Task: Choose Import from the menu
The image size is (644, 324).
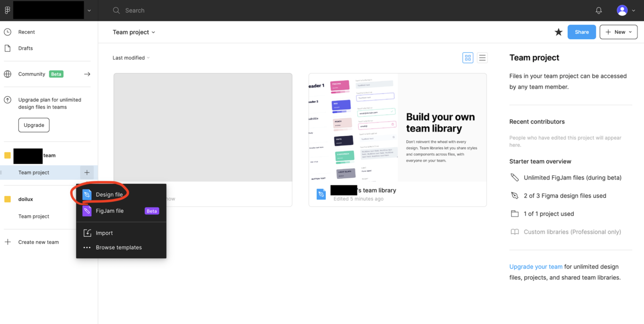Action: (121, 233)
